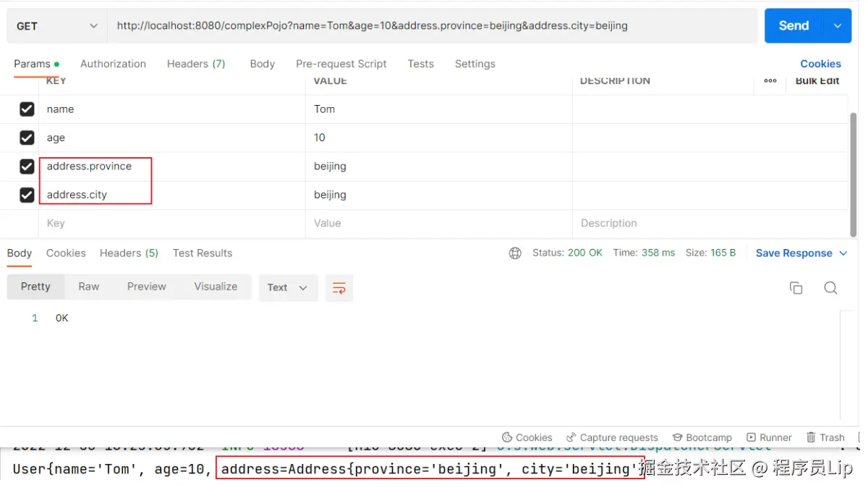The width and height of the screenshot is (868, 493).
Task: Open Bootcamp in the status bar
Action: coord(702,437)
